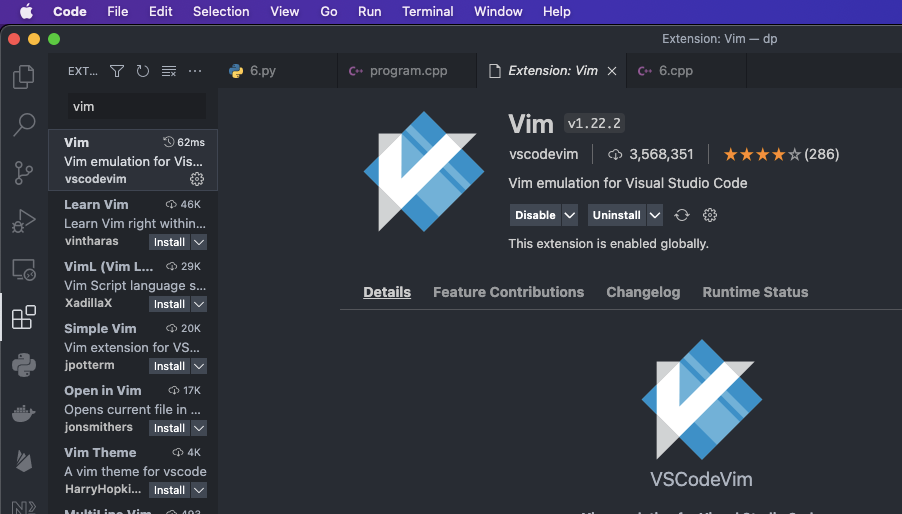Open the Explorer view in activity bar

click(x=24, y=77)
